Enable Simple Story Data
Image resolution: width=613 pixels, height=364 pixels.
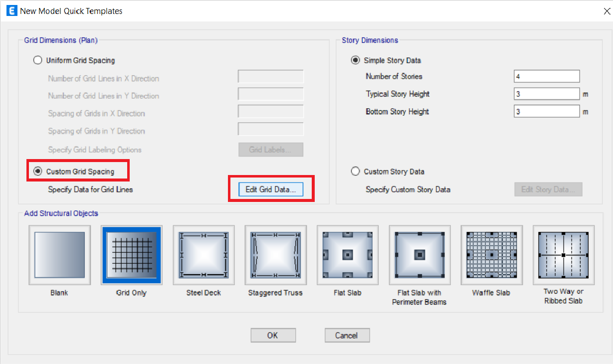point(355,60)
